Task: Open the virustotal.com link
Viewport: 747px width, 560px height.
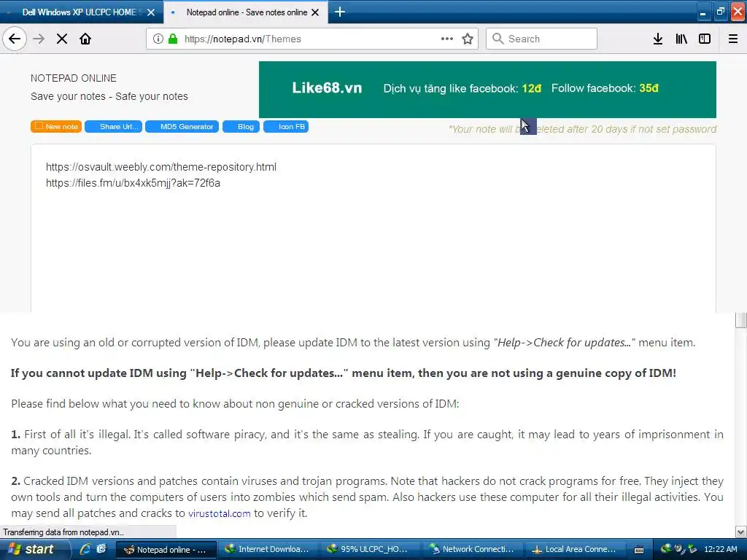Action: (x=219, y=513)
